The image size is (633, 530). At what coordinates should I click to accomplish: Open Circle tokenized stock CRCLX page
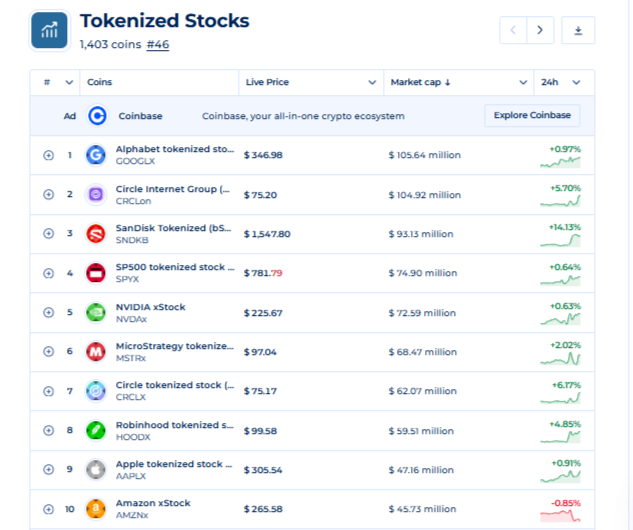[175, 385]
